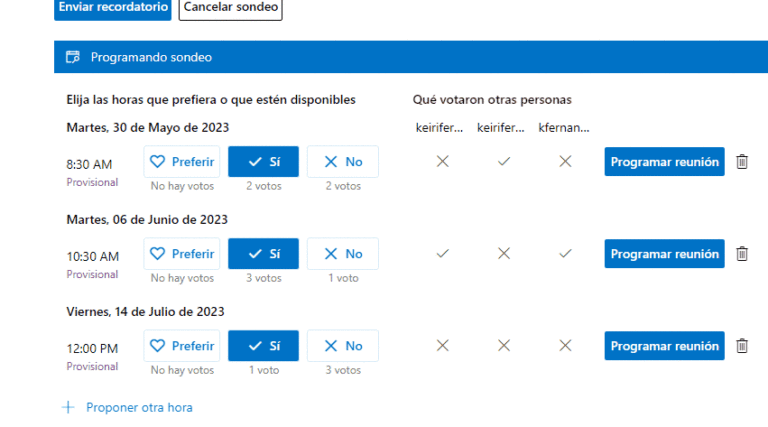Schedule meeting for Viernes 14 de Julio
The height and width of the screenshot is (427, 768).
click(664, 346)
